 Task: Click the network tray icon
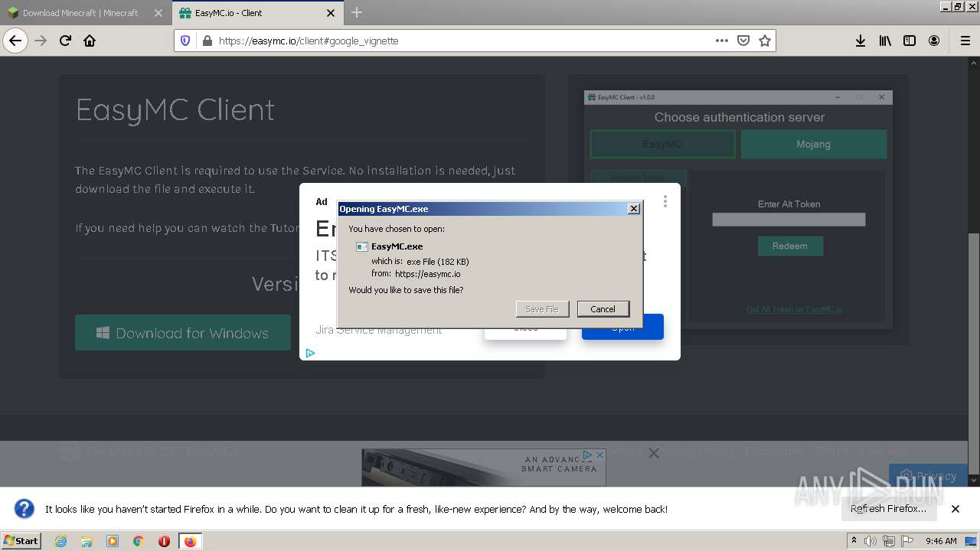(x=888, y=541)
